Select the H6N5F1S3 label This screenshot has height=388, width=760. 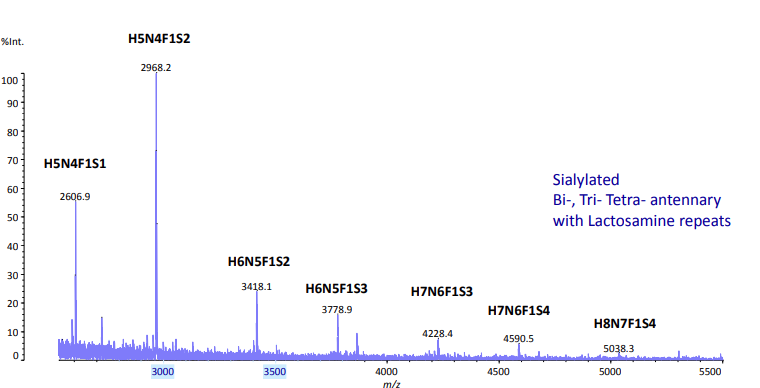(x=336, y=289)
